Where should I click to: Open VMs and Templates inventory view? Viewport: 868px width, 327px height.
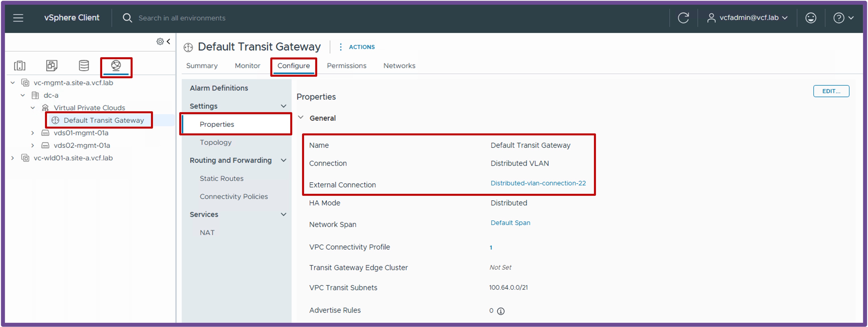tap(51, 65)
